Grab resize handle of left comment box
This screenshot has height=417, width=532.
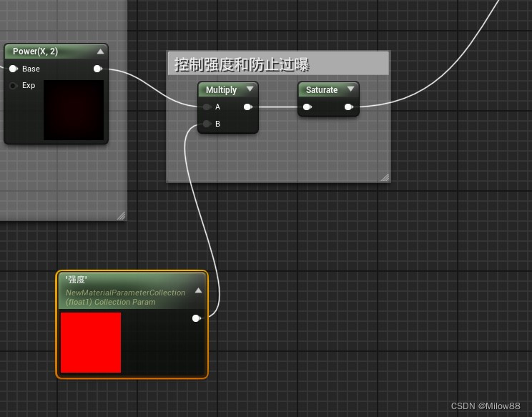(x=121, y=215)
